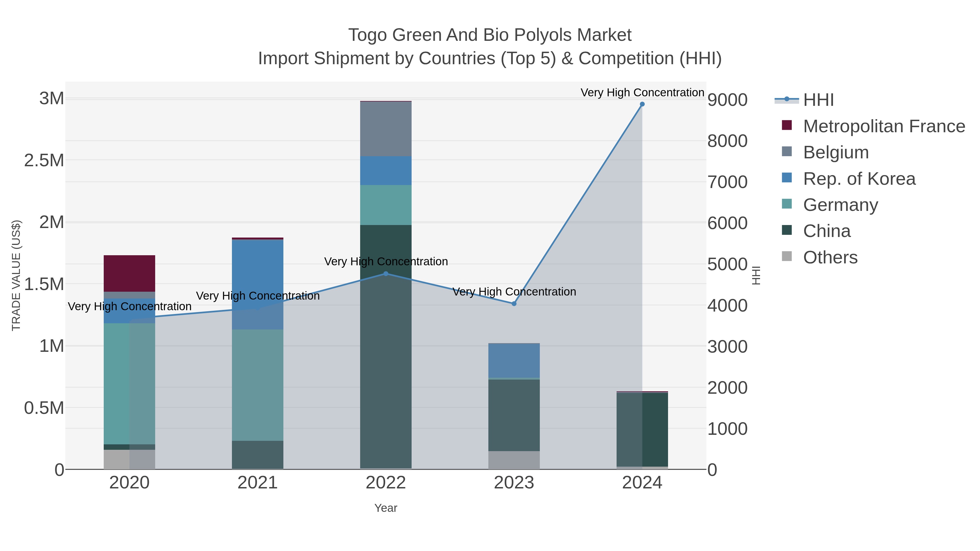Click the 2022 x-axis label
980x551 pixels.
pos(386,483)
